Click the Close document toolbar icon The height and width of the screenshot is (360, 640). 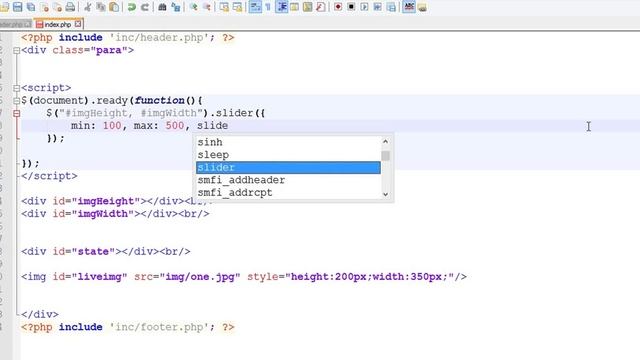[x=44, y=7]
